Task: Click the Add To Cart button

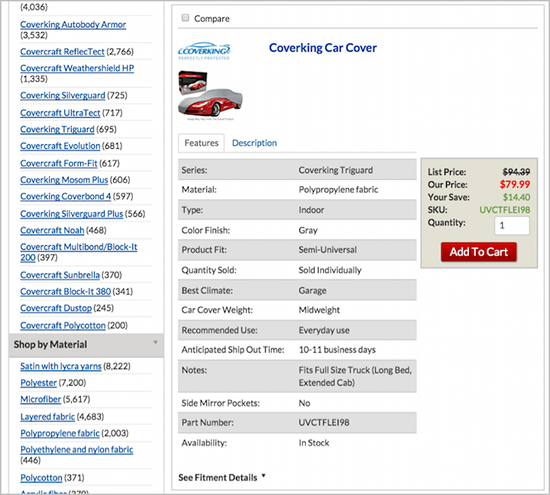Action: [x=478, y=252]
